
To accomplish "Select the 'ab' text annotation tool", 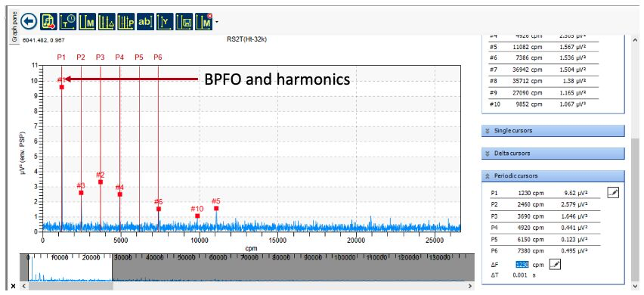I will [x=145, y=22].
